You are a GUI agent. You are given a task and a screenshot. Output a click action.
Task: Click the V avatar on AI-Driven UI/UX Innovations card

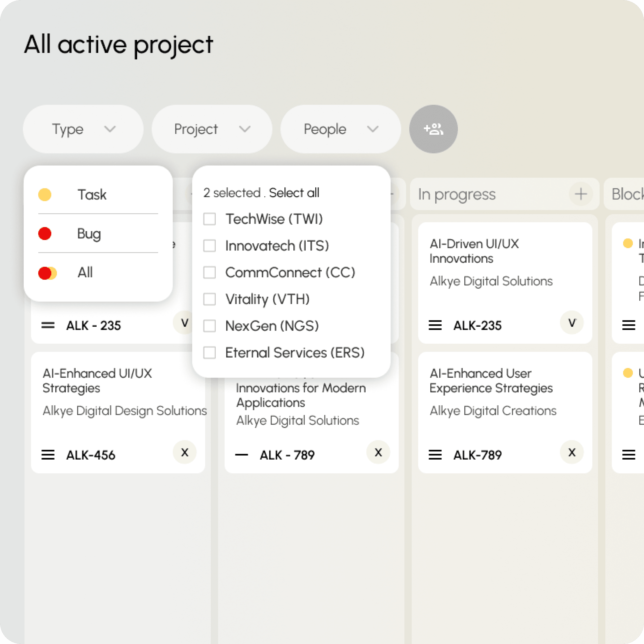[572, 323]
